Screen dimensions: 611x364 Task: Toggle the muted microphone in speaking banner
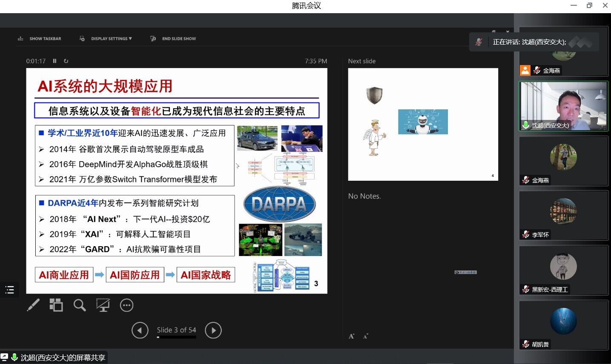coord(479,42)
